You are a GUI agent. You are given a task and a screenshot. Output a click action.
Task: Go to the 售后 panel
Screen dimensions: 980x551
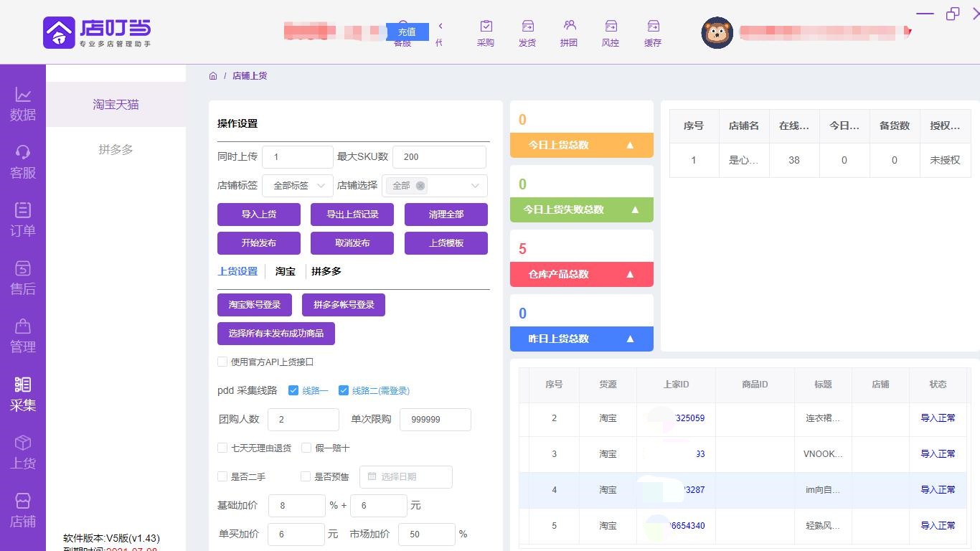pyautogui.click(x=23, y=275)
